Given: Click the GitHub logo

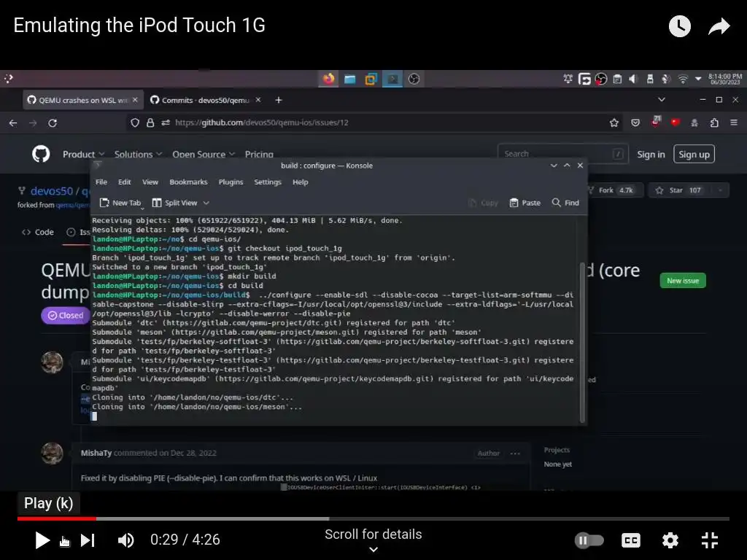Looking at the screenshot, I should coord(41,154).
